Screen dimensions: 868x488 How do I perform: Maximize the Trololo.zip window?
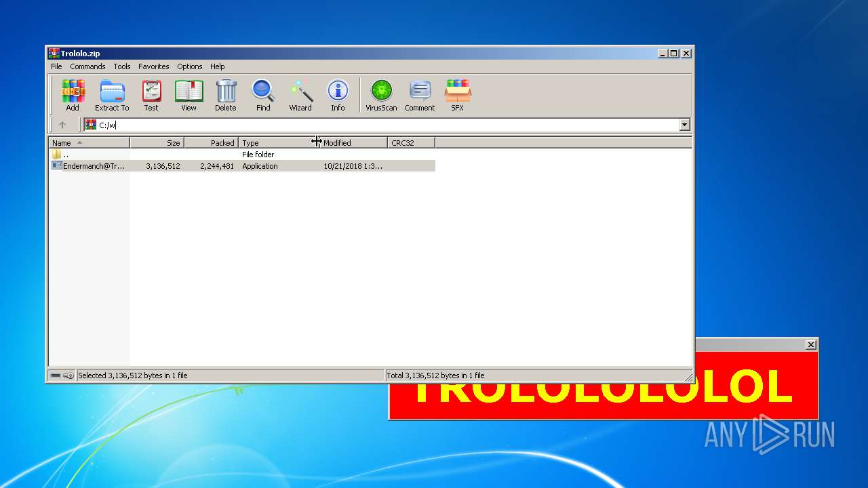[x=673, y=54]
